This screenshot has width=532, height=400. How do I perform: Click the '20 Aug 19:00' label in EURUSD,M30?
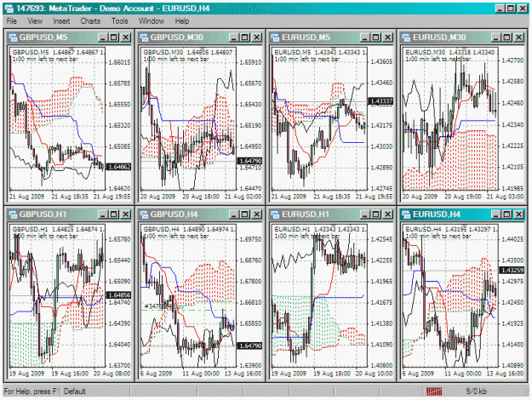click(463, 197)
